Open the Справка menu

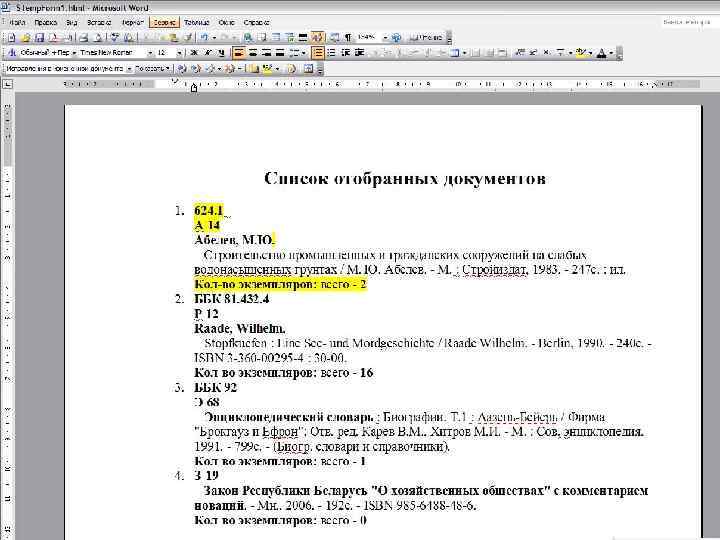pyautogui.click(x=256, y=22)
